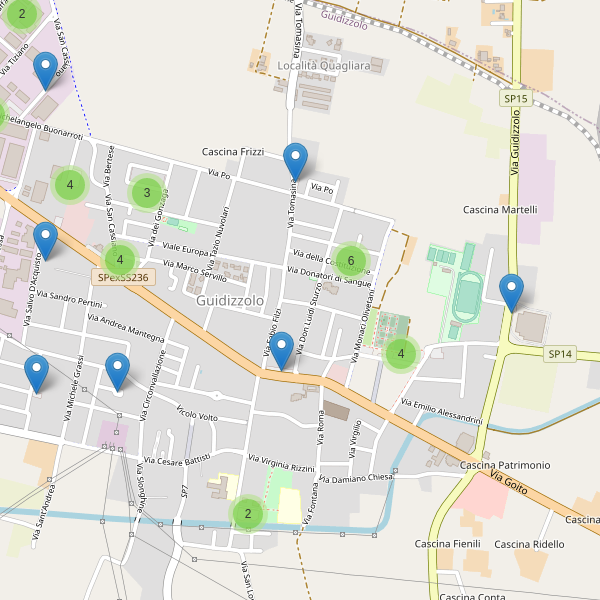Select the blue marker near SP14 stadium
The width and height of the screenshot is (600, 600).
[x=511, y=291]
